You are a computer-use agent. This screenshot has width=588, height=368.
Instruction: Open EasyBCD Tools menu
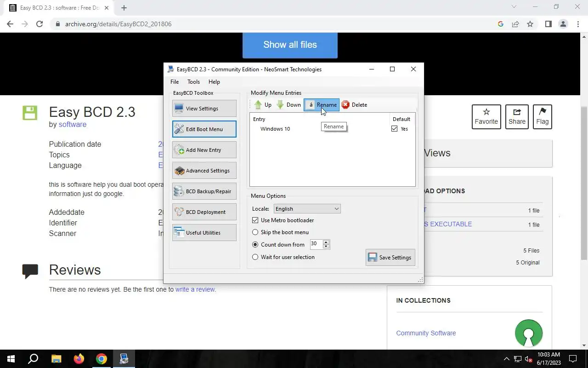click(x=193, y=82)
